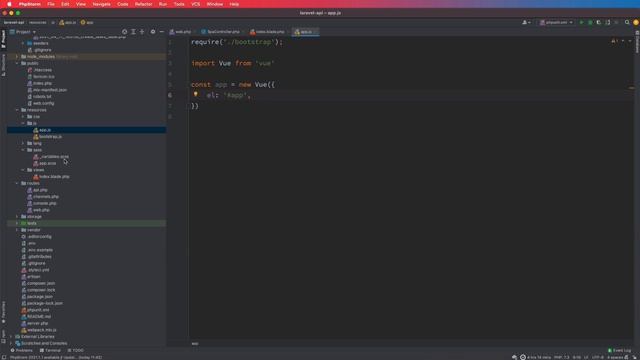Hide the Project panel with the minus icon
Image resolution: width=640 pixels, height=360 pixels.
tap(162, 32)
